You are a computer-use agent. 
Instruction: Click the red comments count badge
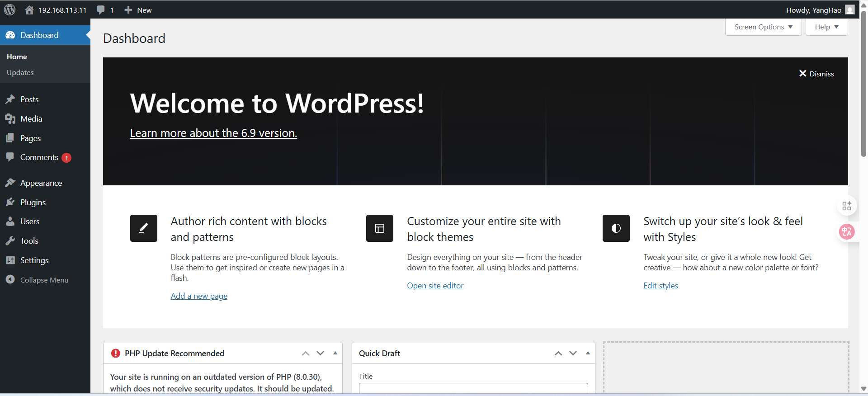click(x=66, y=158)
